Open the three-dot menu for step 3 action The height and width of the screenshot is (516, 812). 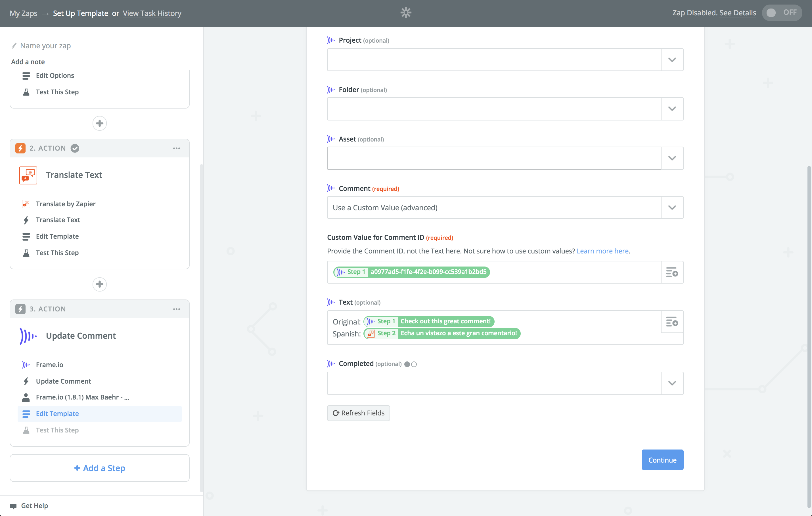176,309
